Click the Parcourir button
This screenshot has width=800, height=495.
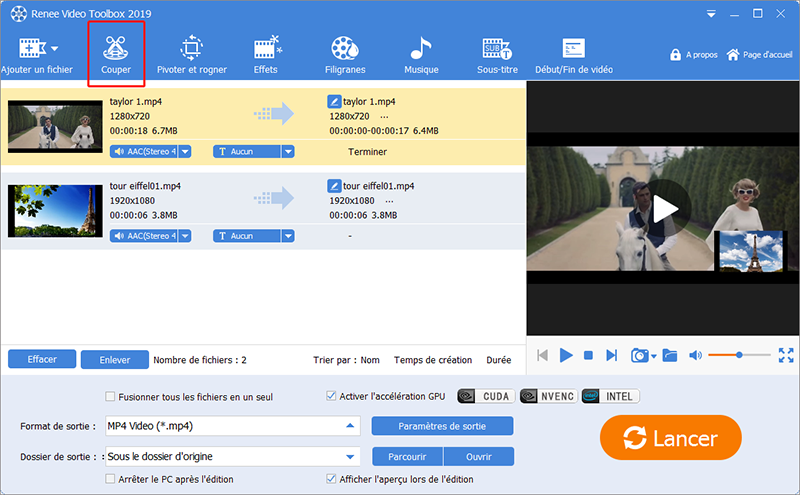pyautogui.click(x=407, y=457)
